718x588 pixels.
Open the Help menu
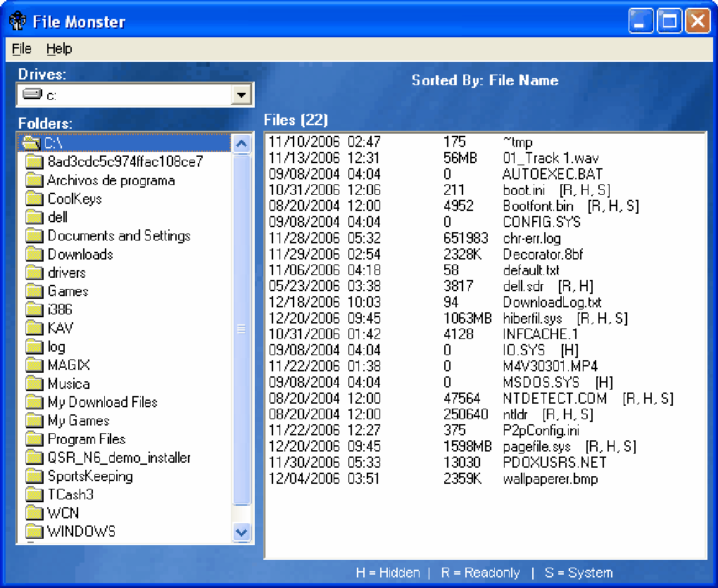[59, 49]
